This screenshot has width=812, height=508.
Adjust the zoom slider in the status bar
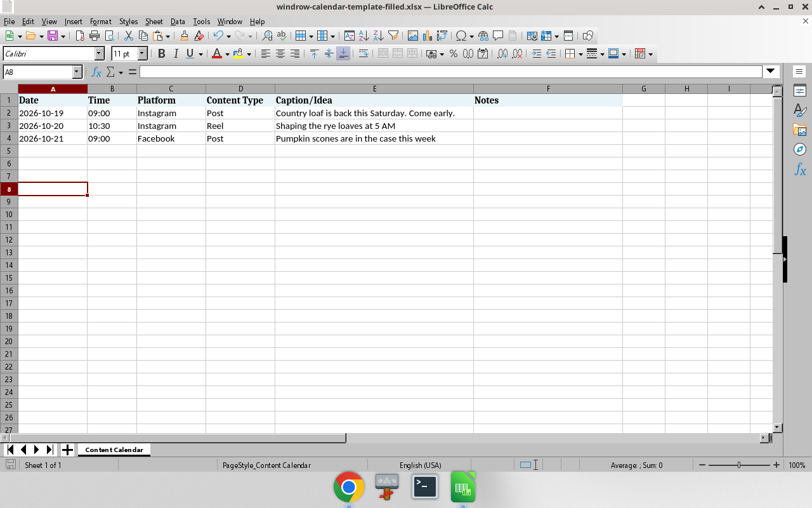[x=739, y=465]
